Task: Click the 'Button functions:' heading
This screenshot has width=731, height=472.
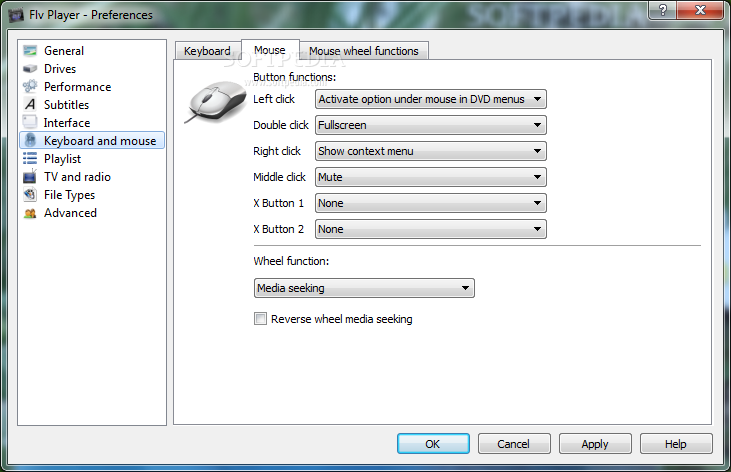Action: (x=294, y=77)
